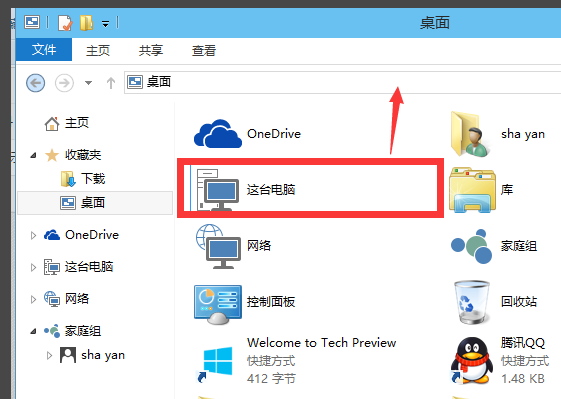Open the recent locations dropdown arrow
This screenshot has height=399, width=561.
(88, 83)
